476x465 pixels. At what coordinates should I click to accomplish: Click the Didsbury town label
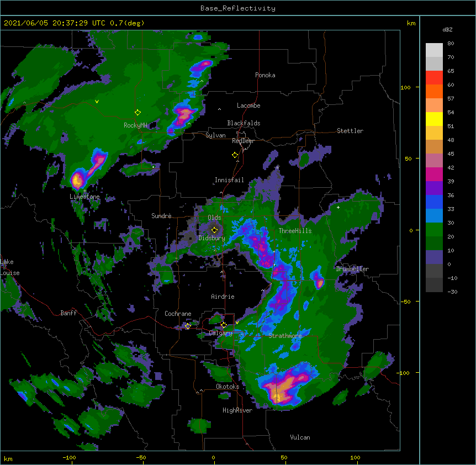(211, 238)
